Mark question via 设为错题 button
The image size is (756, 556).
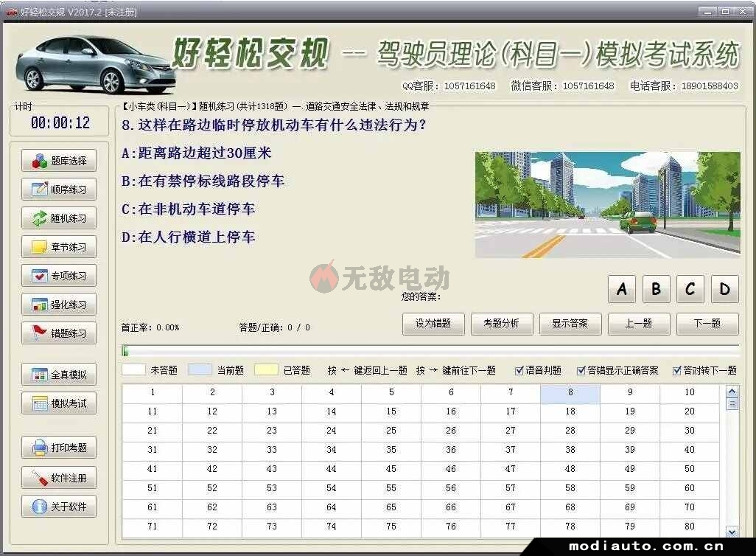tap(433, 324)
